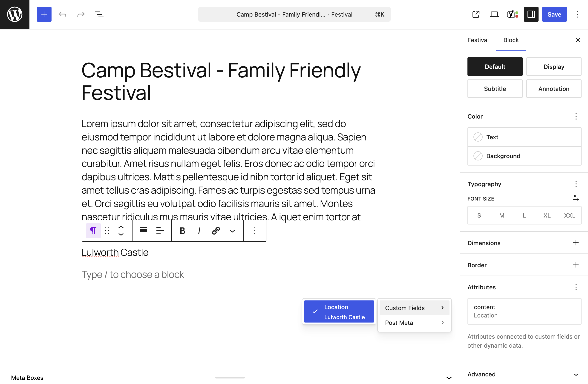Click the WordPress logo button
This screenshot has width=588, height=384.
click(x=14, y=14)
